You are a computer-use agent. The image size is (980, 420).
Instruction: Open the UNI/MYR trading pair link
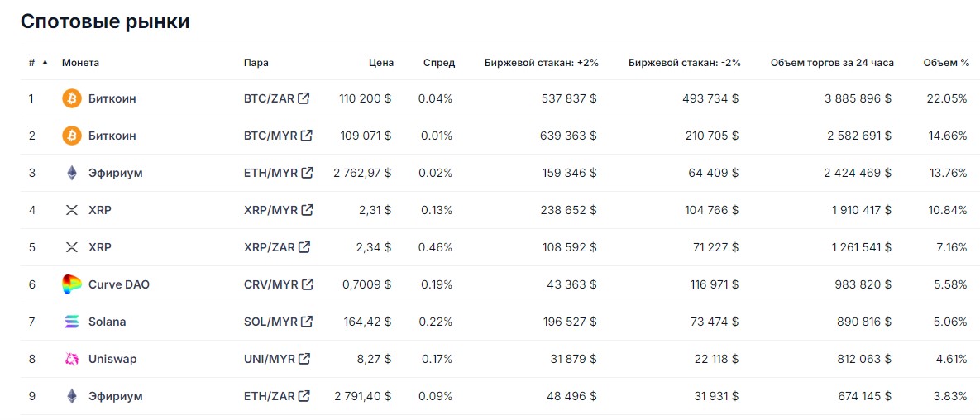[270, 359]
